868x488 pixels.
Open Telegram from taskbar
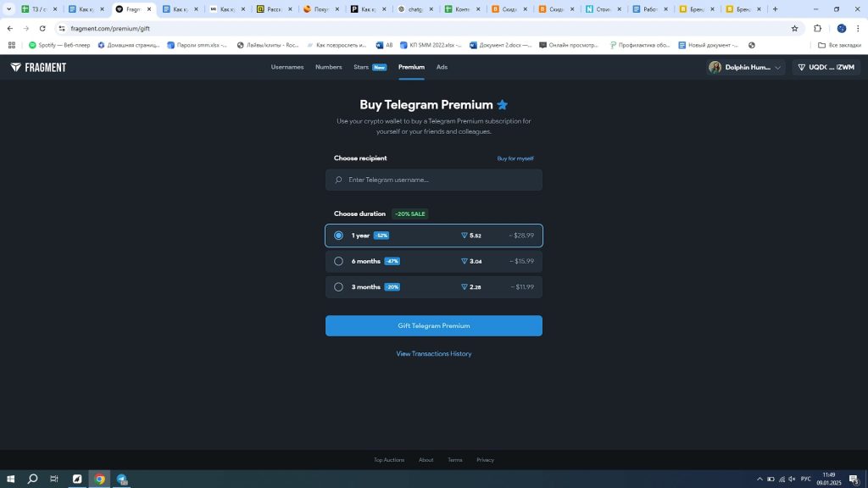tap(122, 480)
